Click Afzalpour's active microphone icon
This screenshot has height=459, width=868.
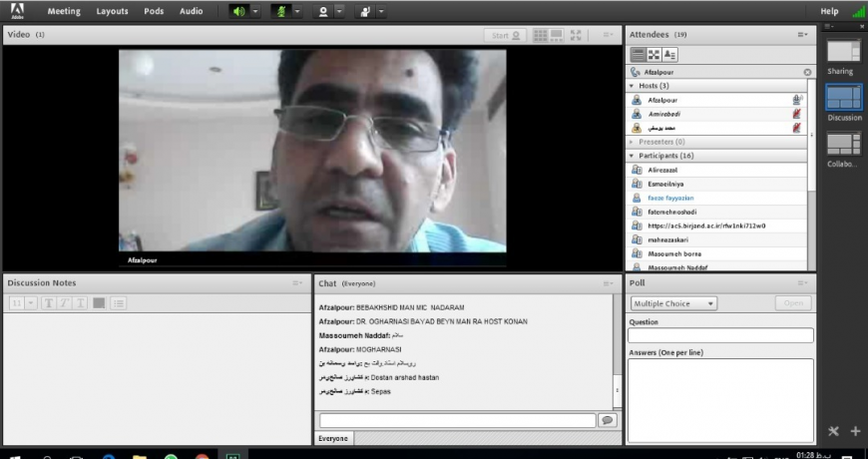point(797,100)
